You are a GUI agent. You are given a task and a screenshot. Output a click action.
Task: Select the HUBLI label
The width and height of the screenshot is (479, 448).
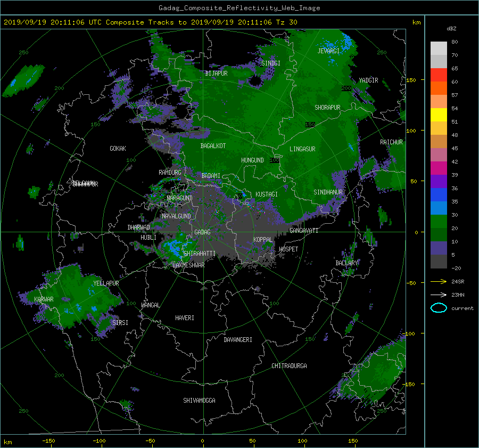[x=148, y=238]
